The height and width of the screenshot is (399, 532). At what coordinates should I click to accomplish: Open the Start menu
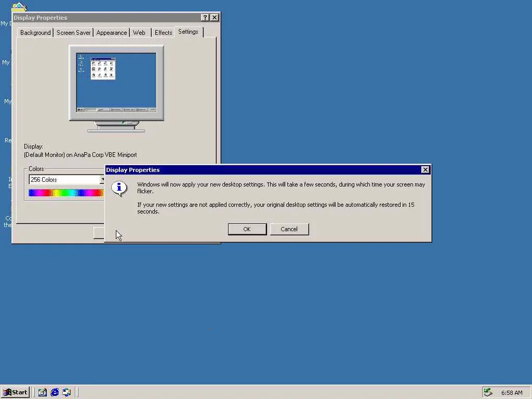[x=15, y=392]
